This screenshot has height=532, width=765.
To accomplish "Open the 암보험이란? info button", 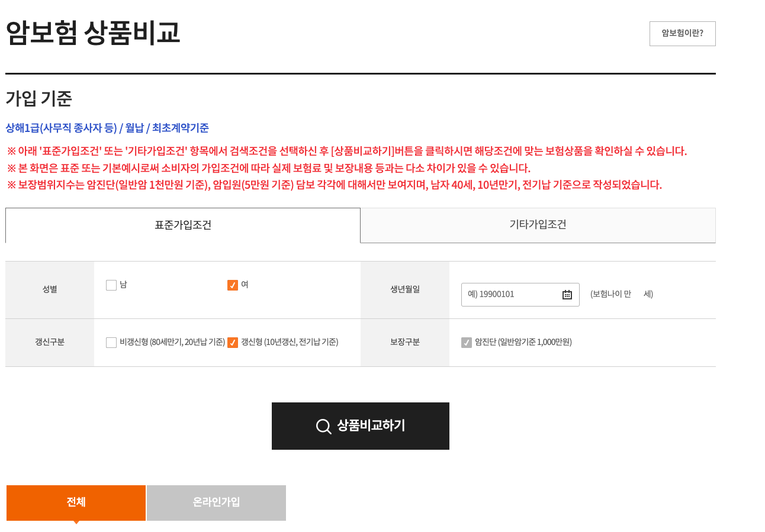I will point(683,34).
